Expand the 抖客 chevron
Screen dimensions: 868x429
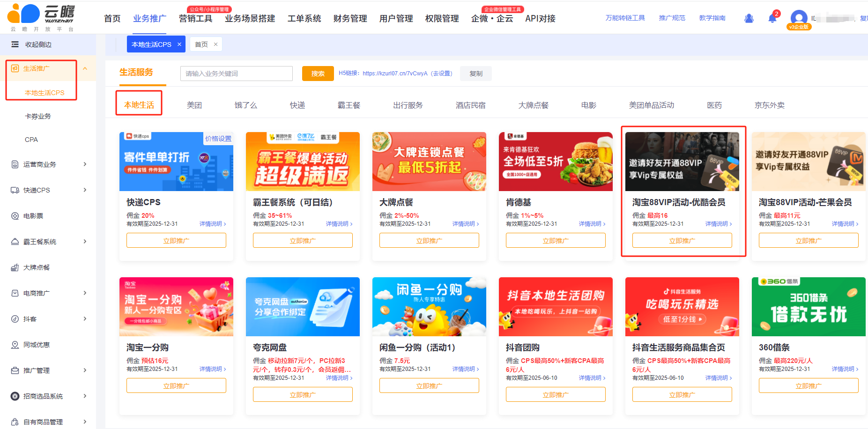pos(85,319)
